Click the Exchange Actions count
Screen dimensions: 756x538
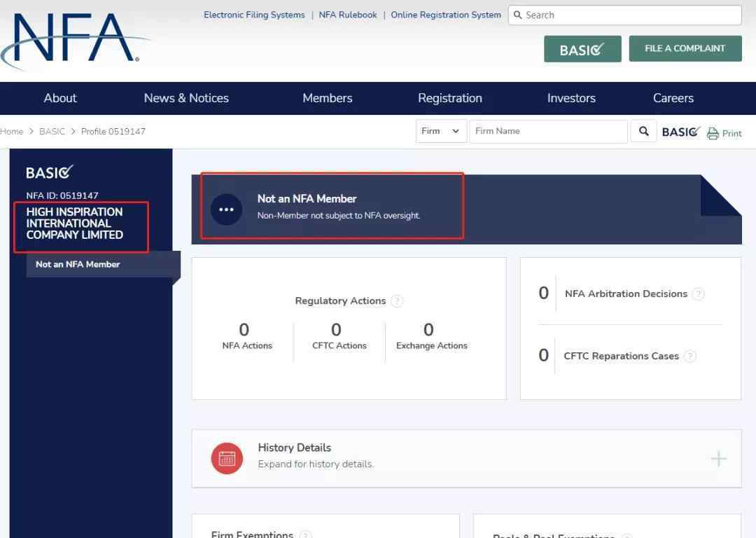tap(428, 330)
